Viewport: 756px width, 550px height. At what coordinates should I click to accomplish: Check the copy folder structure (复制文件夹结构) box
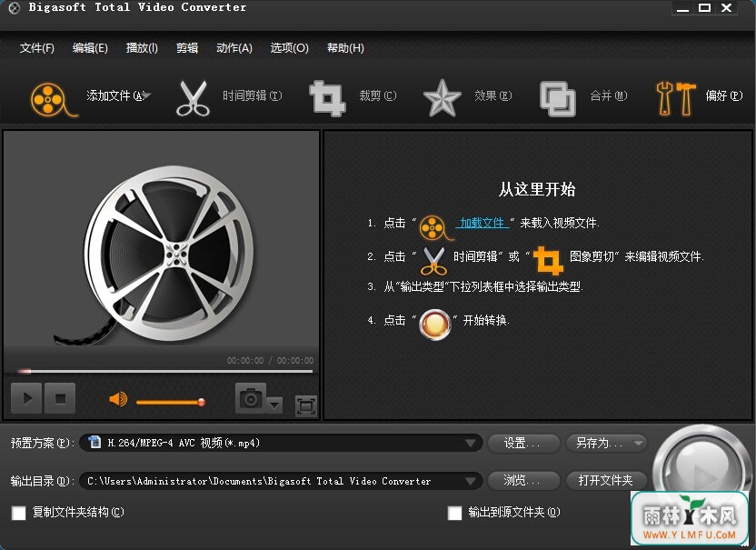click(19, 513)
